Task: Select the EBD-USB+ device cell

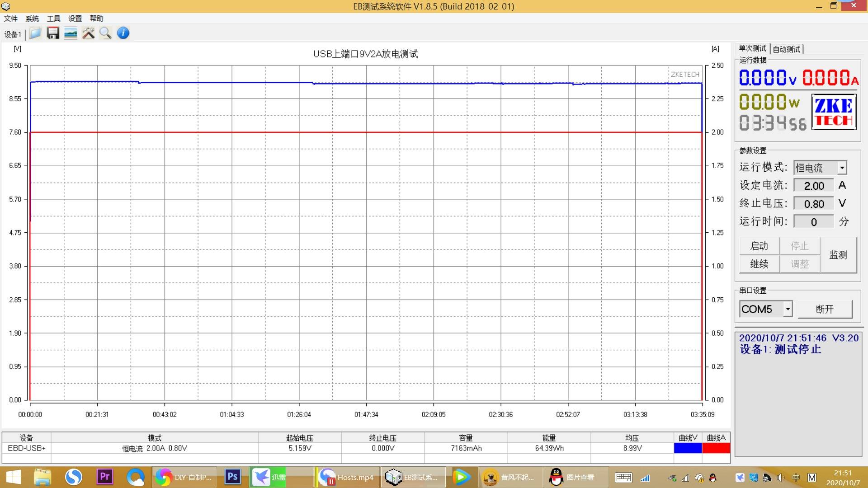Action: [x=27, y=448]
